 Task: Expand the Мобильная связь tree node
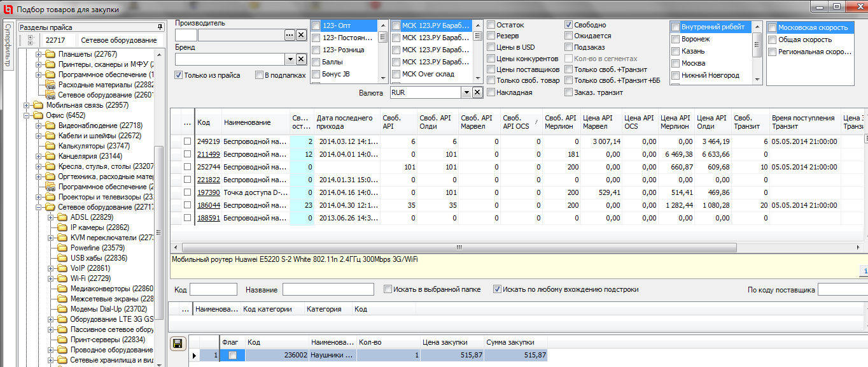(x=27, y=105)
